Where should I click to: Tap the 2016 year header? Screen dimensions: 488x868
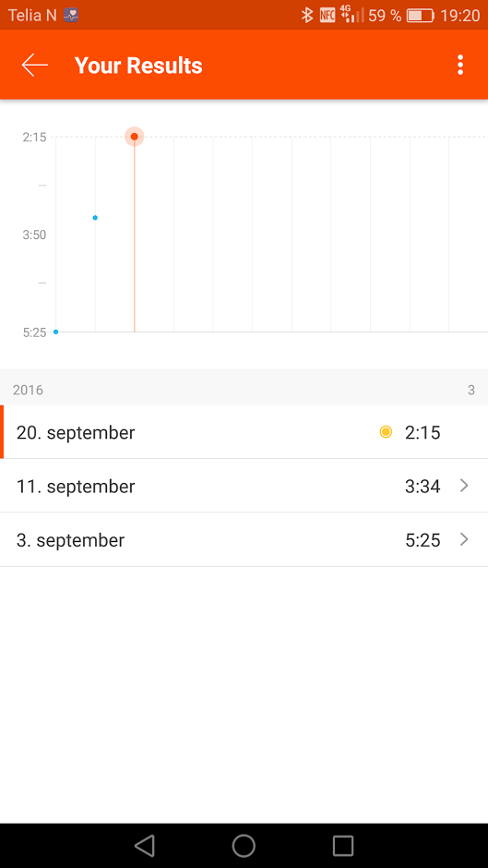coord(28,390)
